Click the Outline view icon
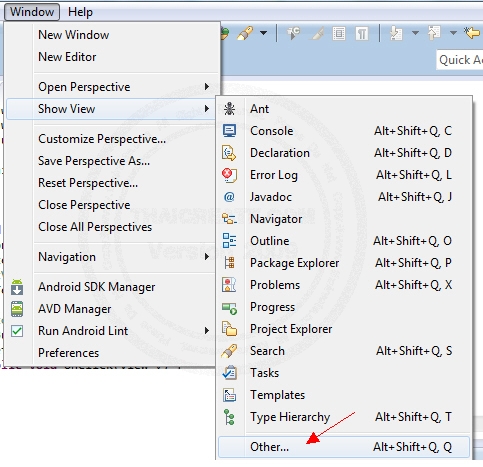483x467 pixels. pyautogui.click(x=229, y=241)
